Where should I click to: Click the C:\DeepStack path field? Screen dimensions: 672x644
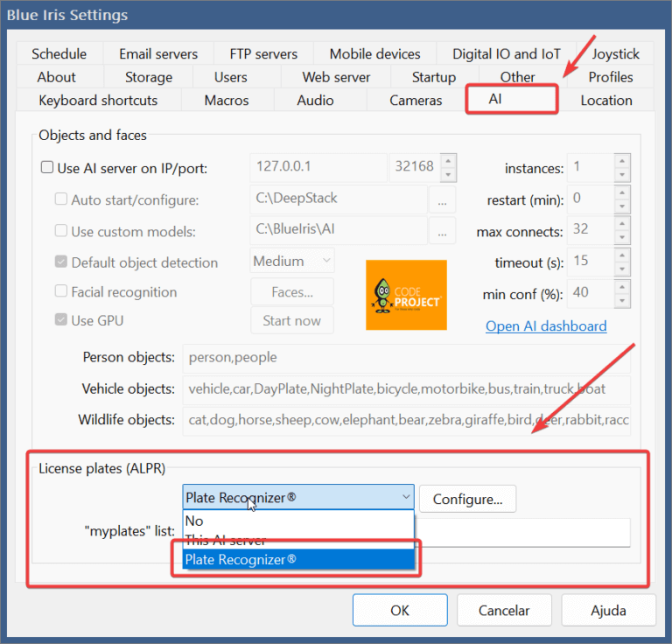[x=339, y=199]
